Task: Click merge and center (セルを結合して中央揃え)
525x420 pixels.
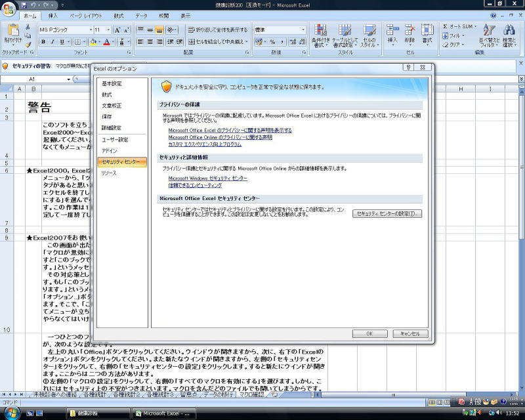Action: [218, 42]
